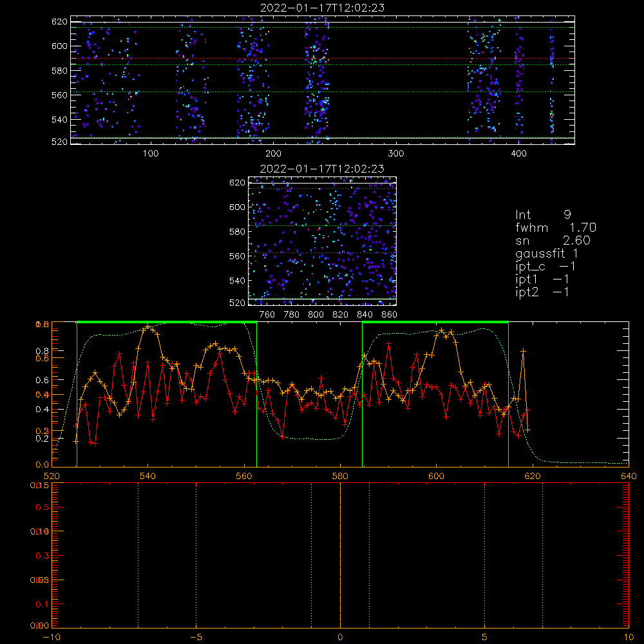Click x-axis label 10 on bottom plot

pyautogui.click(x=629, y=638)
